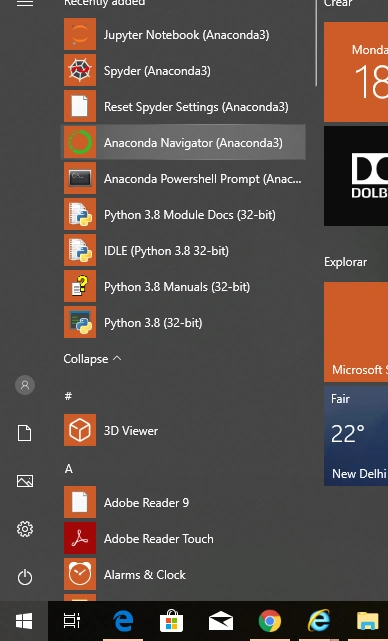The height and width of the screenshot is (641, 388).
Task: Click the IDLE Python 3.8 icon
Action: coord(80,250)
